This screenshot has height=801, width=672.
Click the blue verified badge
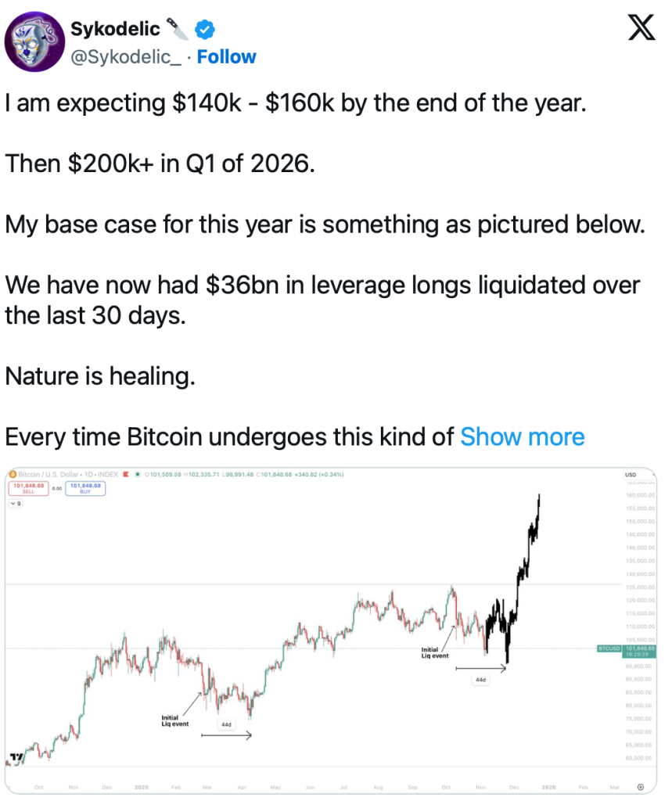click(x=205, y=31)
